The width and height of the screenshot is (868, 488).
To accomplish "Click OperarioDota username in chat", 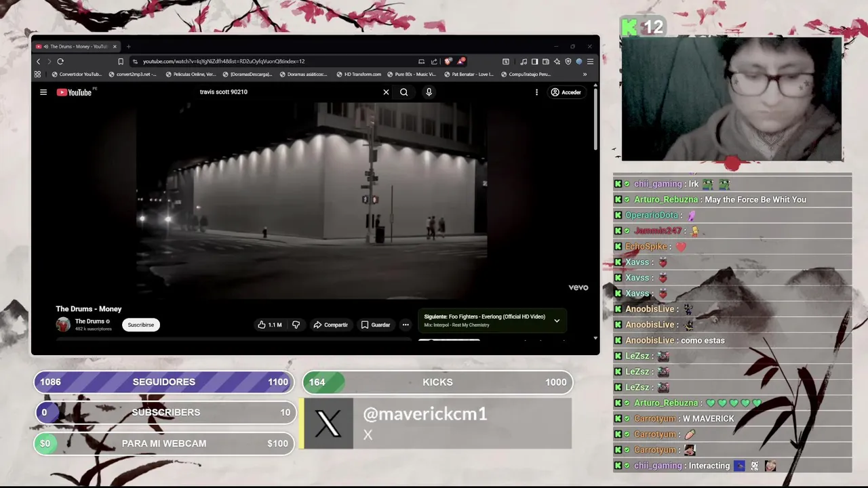I will 652,215.
